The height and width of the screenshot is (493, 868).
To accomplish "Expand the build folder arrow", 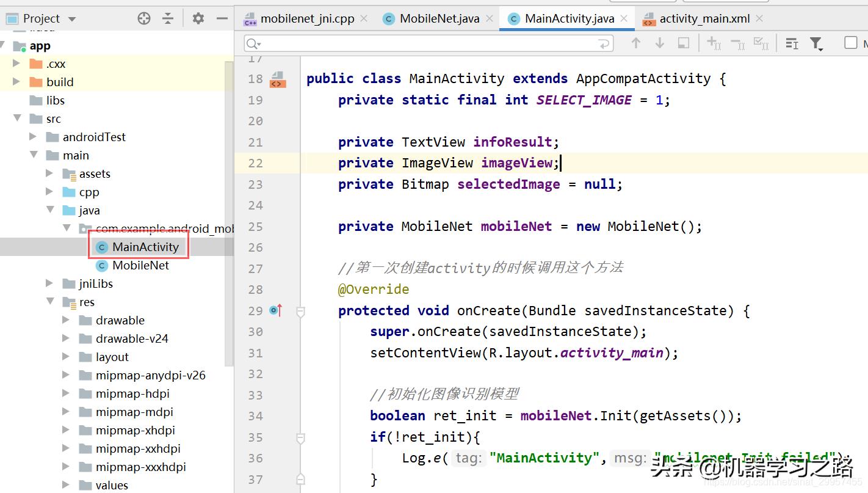I will tap(16, 82).
